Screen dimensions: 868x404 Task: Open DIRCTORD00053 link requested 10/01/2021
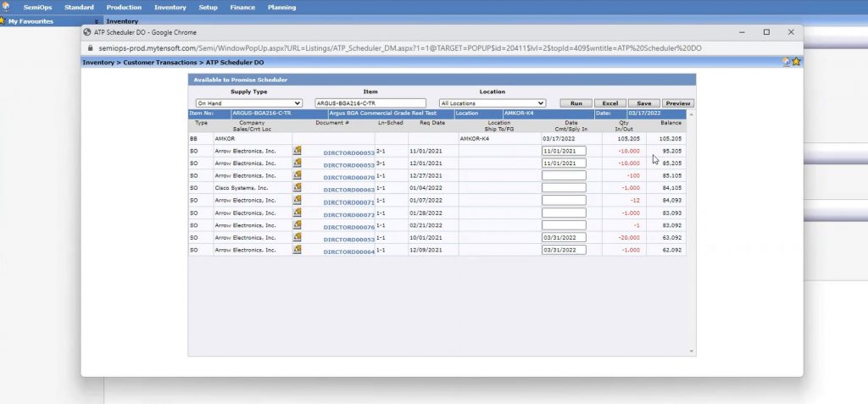[x=348, y=240]
